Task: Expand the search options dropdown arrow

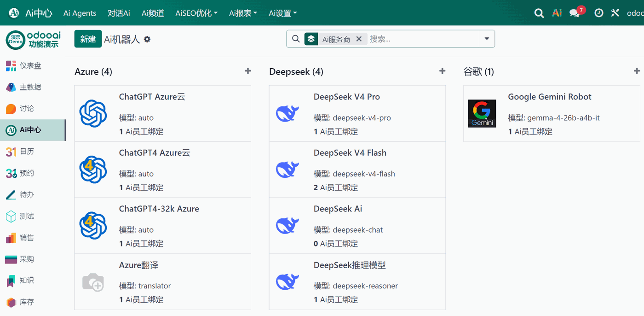Action: click(487, 39)
